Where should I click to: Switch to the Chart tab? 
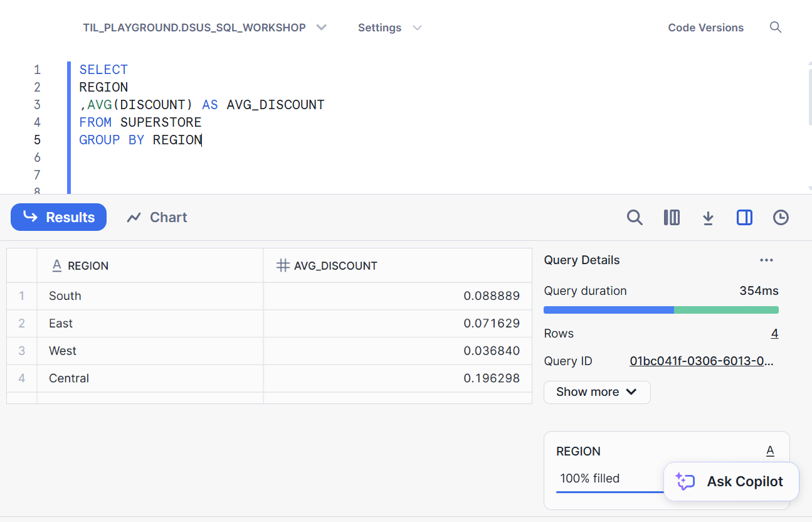(157, 218)
